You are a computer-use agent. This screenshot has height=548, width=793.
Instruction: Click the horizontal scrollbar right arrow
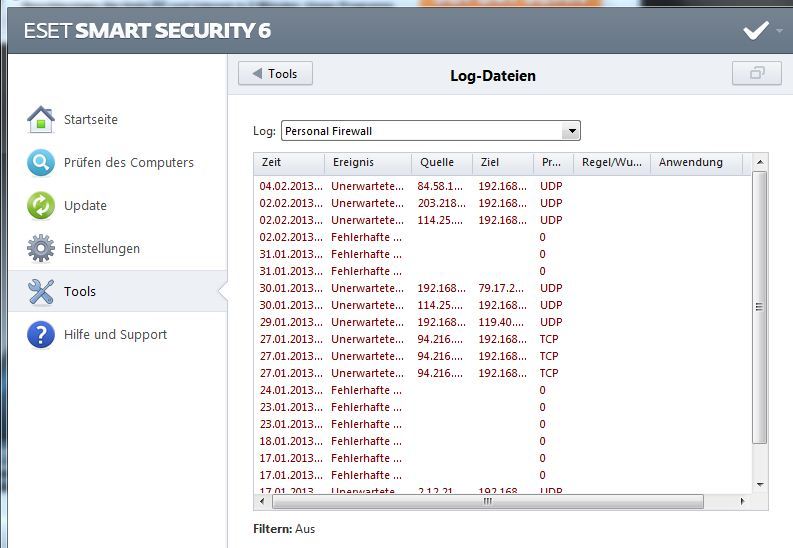tap(742, 501)
